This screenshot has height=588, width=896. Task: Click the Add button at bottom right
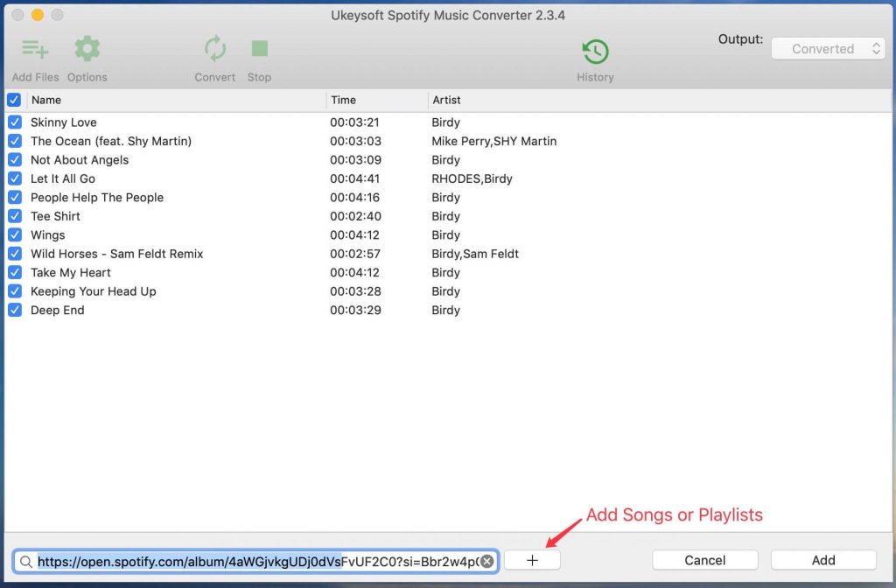pyautogui.click(x=822, y=560)
